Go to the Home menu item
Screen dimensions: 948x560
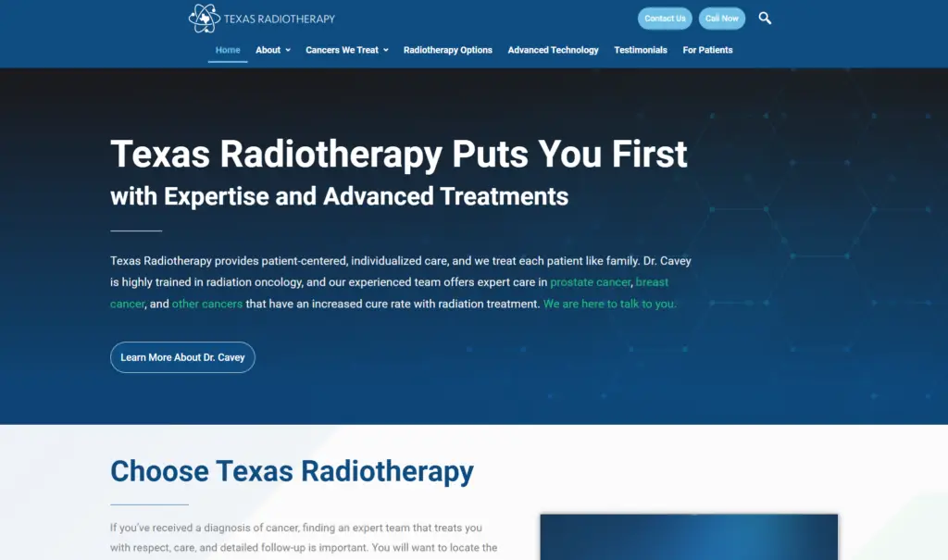(228, 50)
